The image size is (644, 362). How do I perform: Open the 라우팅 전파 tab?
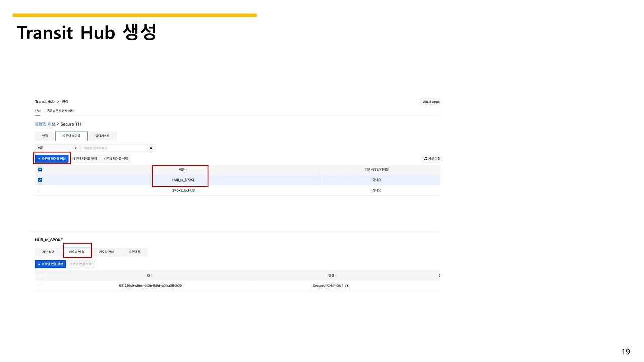coord(106,251)
